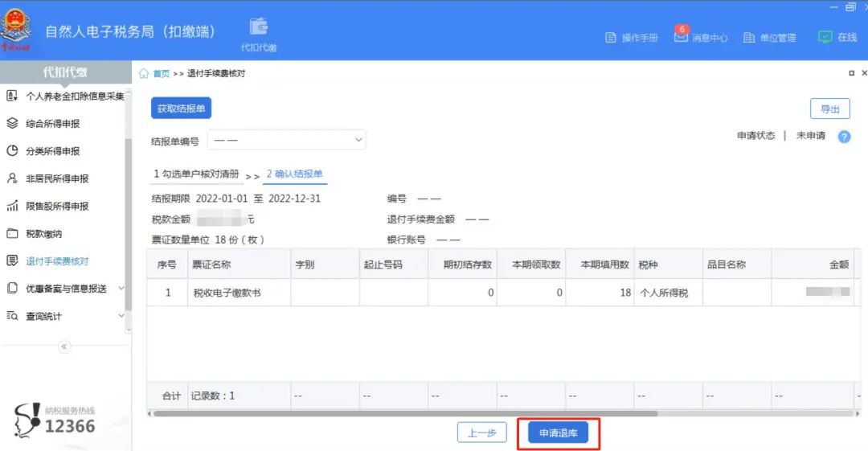Select 退付手续费核对 menu item
This screenshot has height=451, width=868.
[x=57, y=261]
